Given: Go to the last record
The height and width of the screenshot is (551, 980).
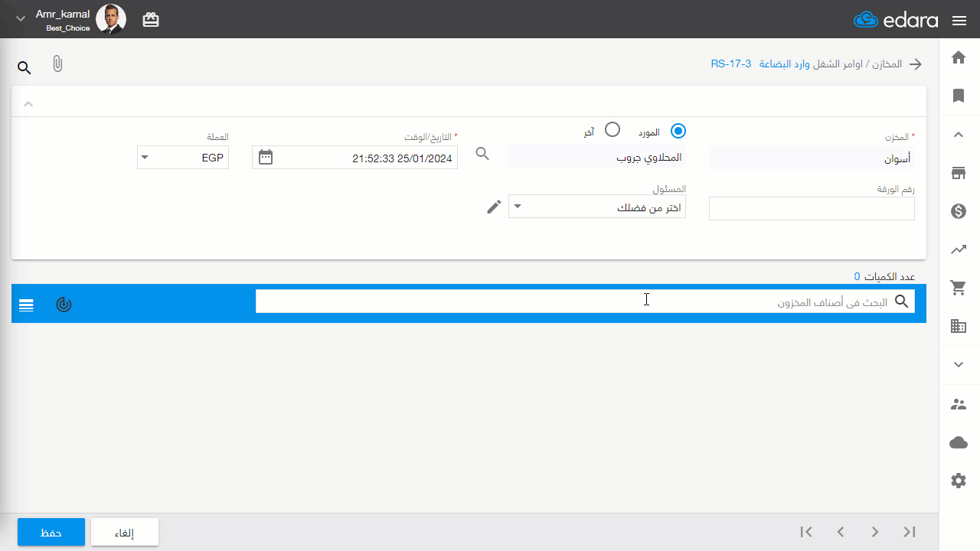Looking at the screenshot, I should [910, 532].
